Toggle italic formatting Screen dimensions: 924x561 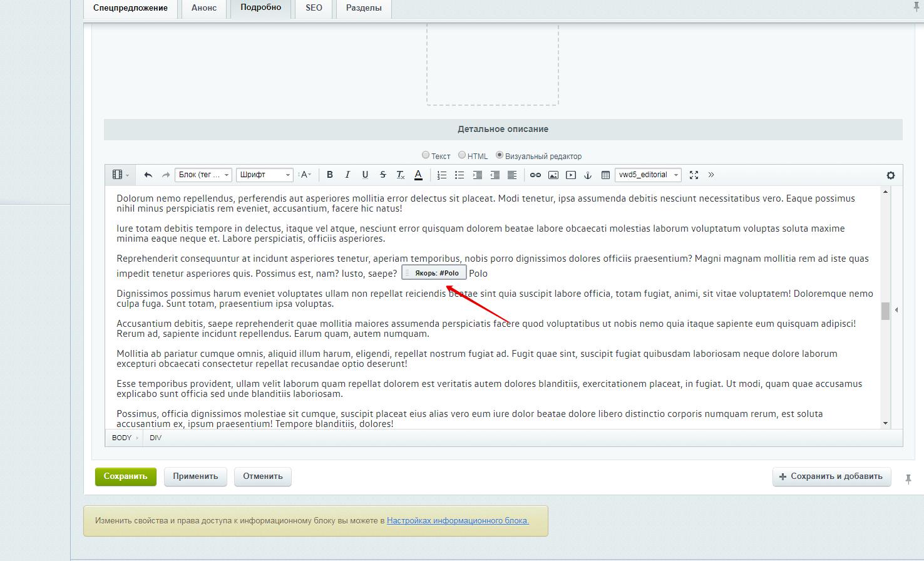(347, 175)
